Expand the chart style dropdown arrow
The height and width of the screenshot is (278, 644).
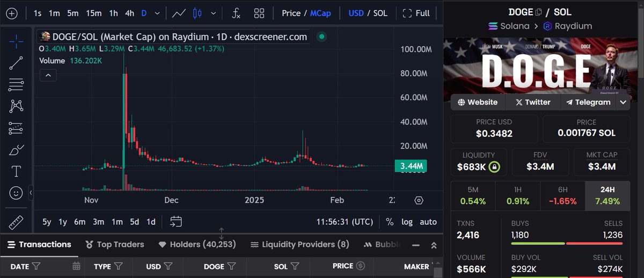coord(214,13)
